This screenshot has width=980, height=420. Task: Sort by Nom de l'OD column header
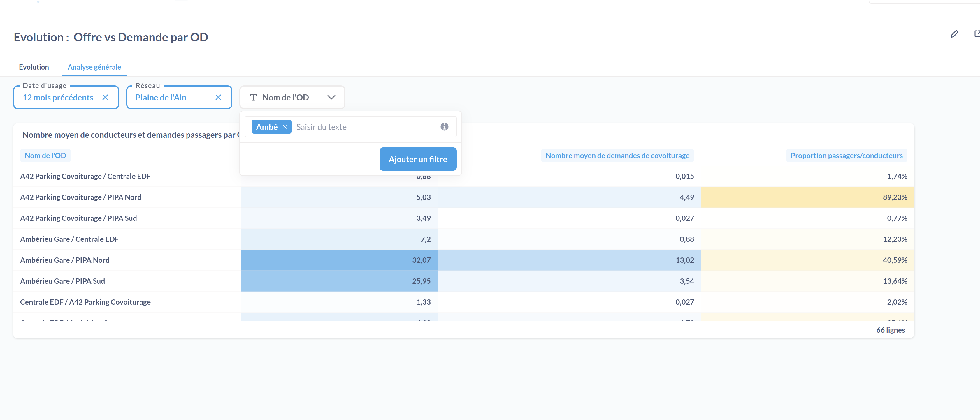45,156
